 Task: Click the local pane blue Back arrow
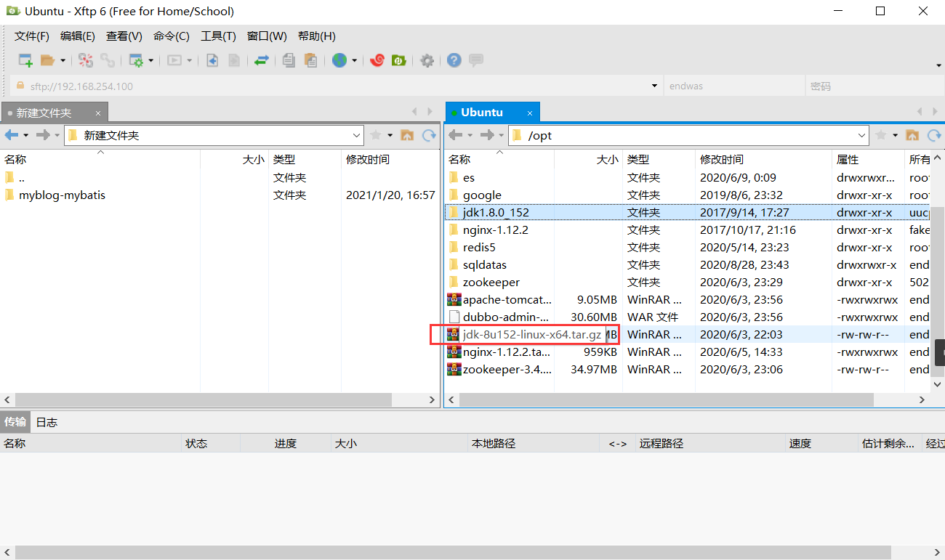(12, 135)
